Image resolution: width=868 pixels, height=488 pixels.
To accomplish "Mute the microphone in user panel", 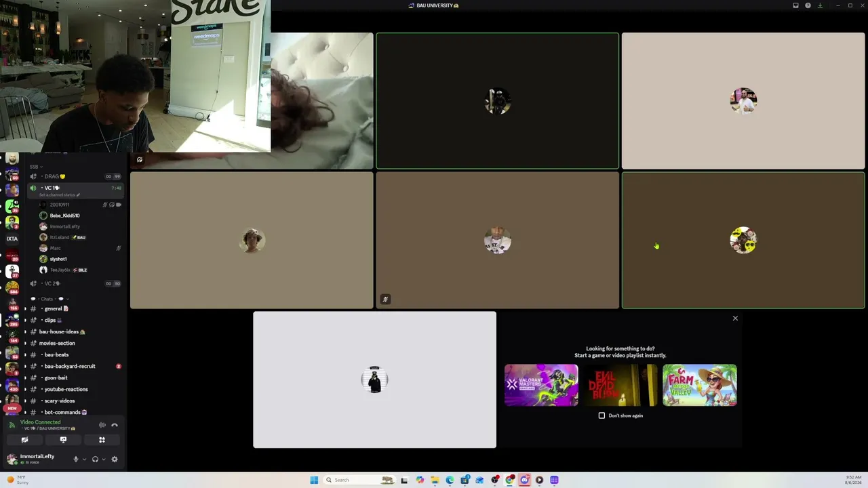I will point(76,459).
